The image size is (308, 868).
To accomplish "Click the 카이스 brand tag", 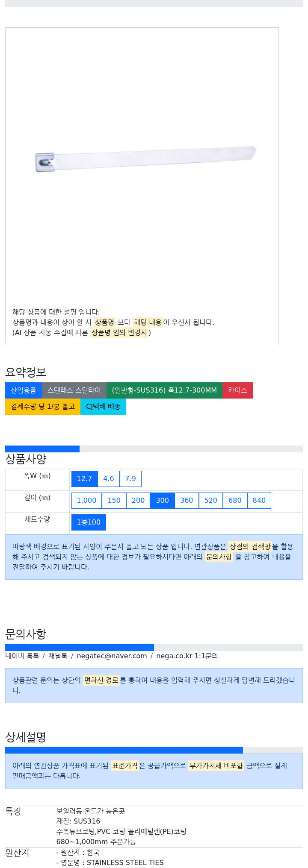I will click(x=237, y=390).
